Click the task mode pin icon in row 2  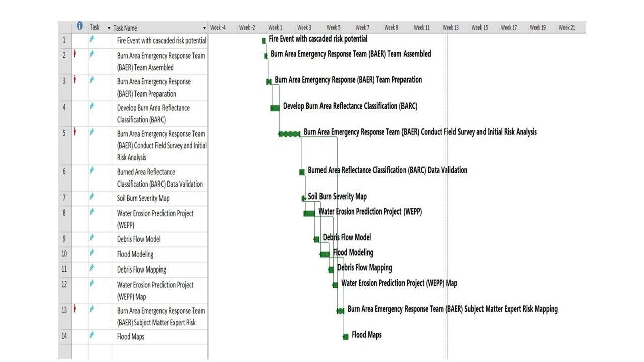pyautogui.click(x=92, y=53)
